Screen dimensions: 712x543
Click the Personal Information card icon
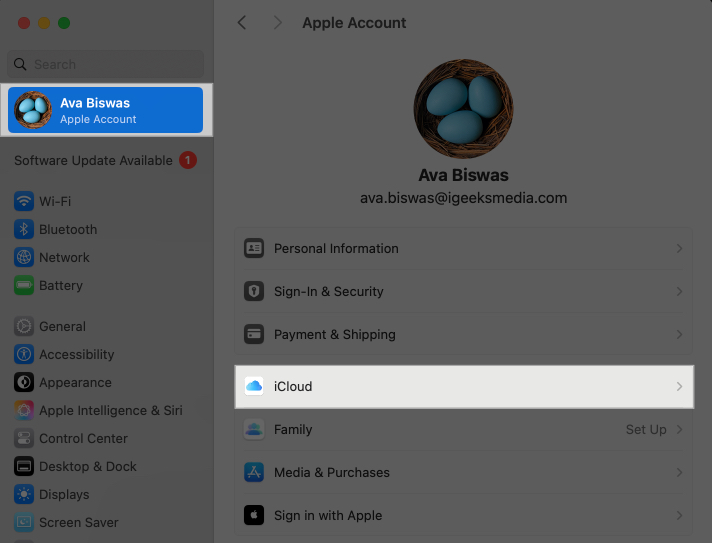point(254,248)
